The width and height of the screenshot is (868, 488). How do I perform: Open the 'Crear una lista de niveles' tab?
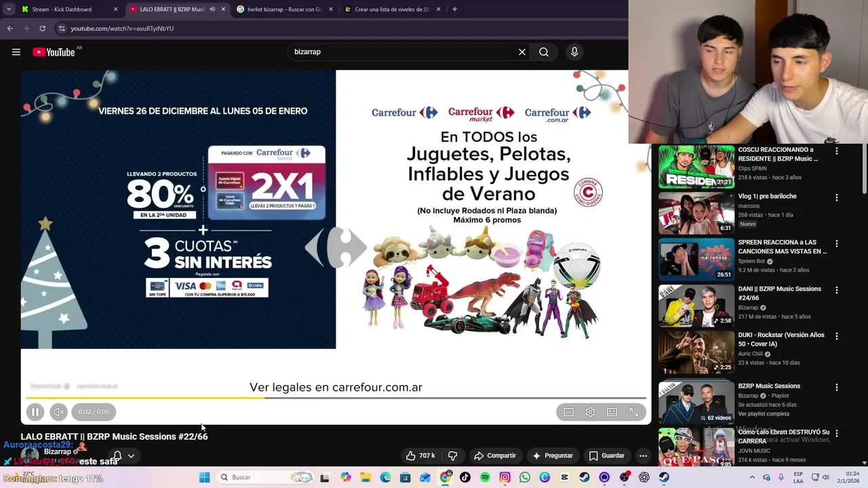(x=392, y=9)
